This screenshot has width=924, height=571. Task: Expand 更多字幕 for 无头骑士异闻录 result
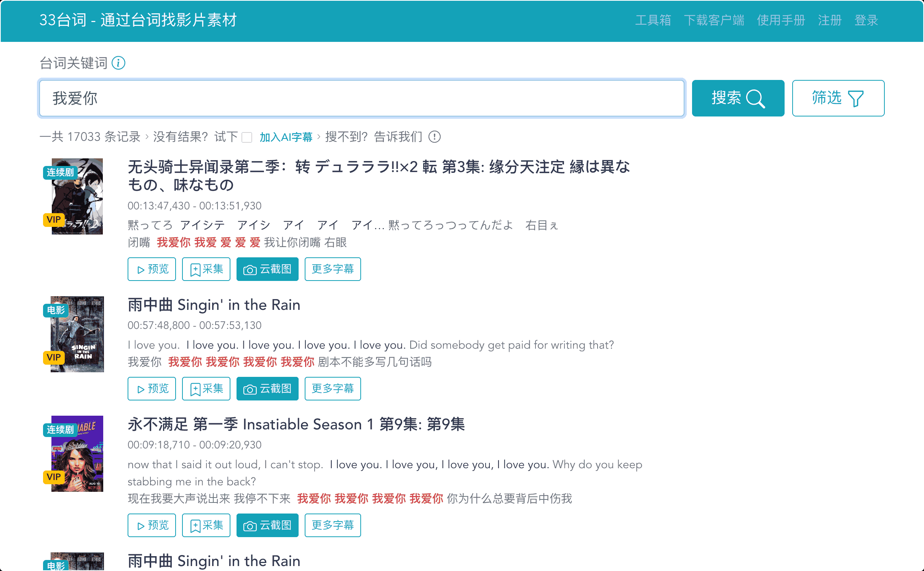point(333,269)
